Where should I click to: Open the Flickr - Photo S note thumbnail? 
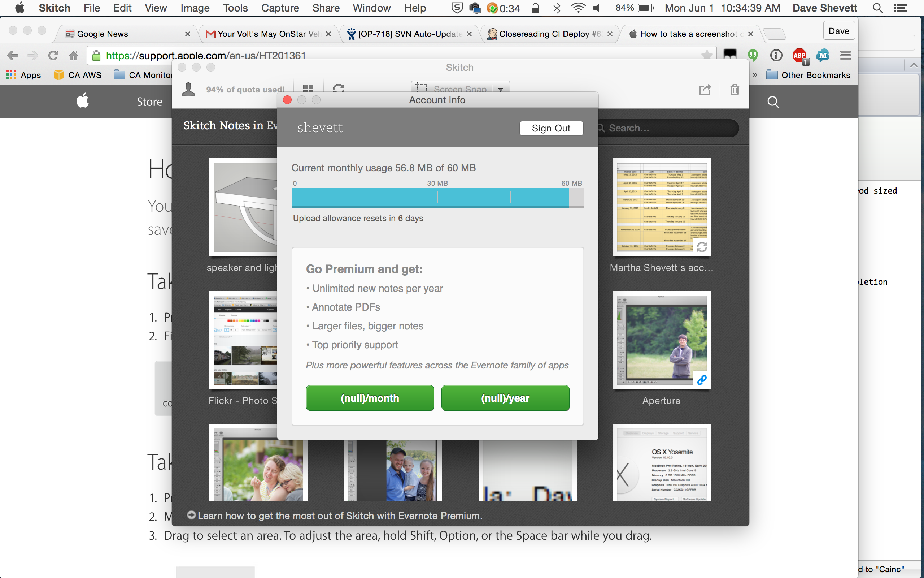click(x=243, y=340)
